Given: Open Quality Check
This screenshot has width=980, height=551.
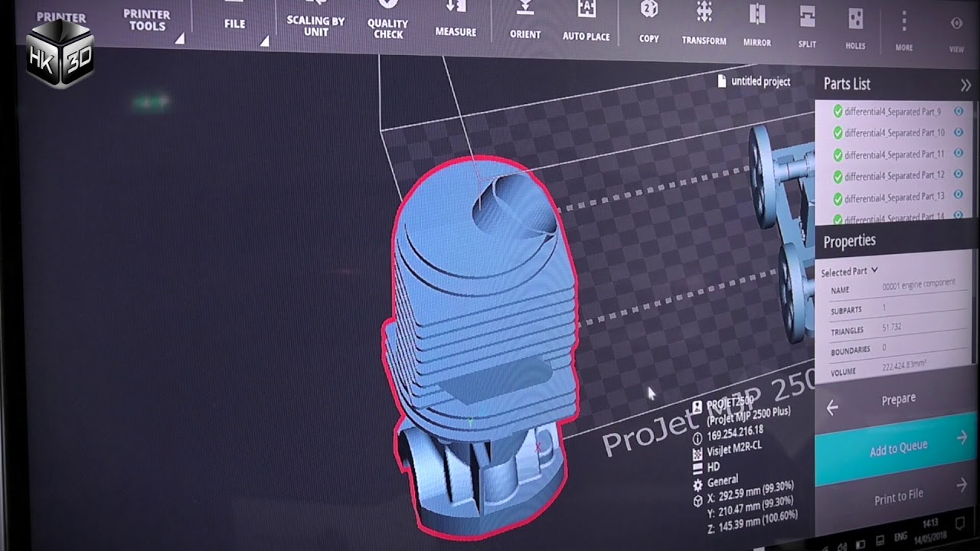Looking at the screenshot, I should [x=387, y=28].
